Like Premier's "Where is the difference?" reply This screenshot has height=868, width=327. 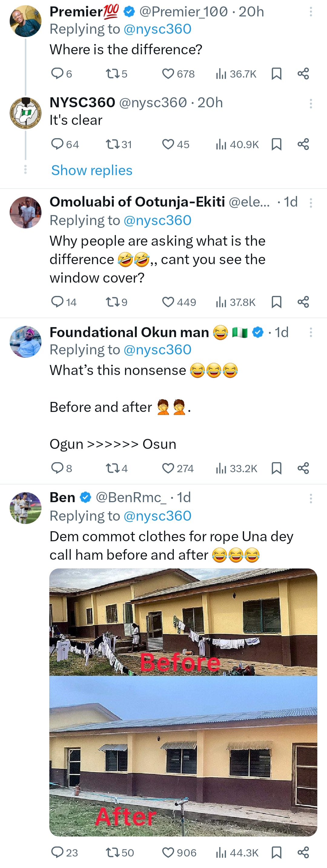pos(168,74)
